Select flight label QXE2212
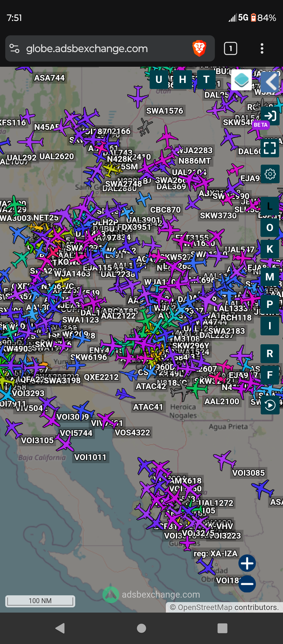Viewport: 283px width, 644px height. tap(101, 377)
